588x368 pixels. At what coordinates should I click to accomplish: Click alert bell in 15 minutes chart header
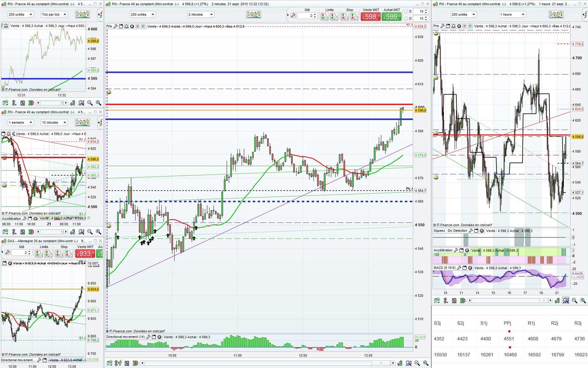(x=8, y=134)
